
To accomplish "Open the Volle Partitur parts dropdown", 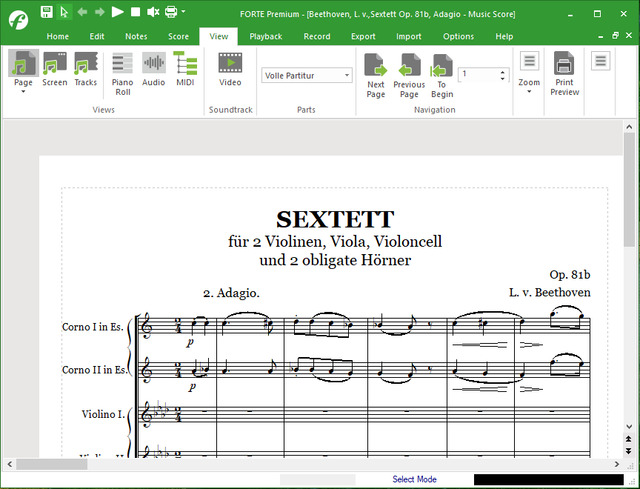I will [x=346, y=75].
